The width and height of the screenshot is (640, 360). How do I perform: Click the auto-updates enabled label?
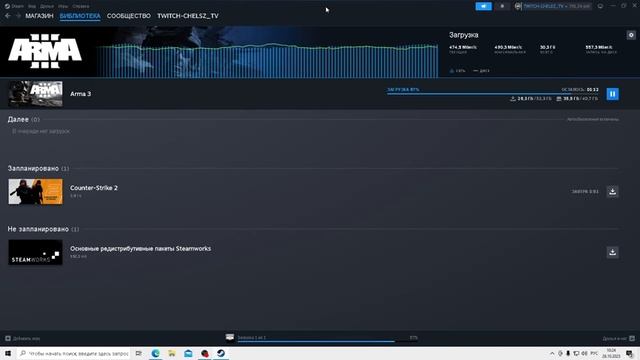pos(593,119)
